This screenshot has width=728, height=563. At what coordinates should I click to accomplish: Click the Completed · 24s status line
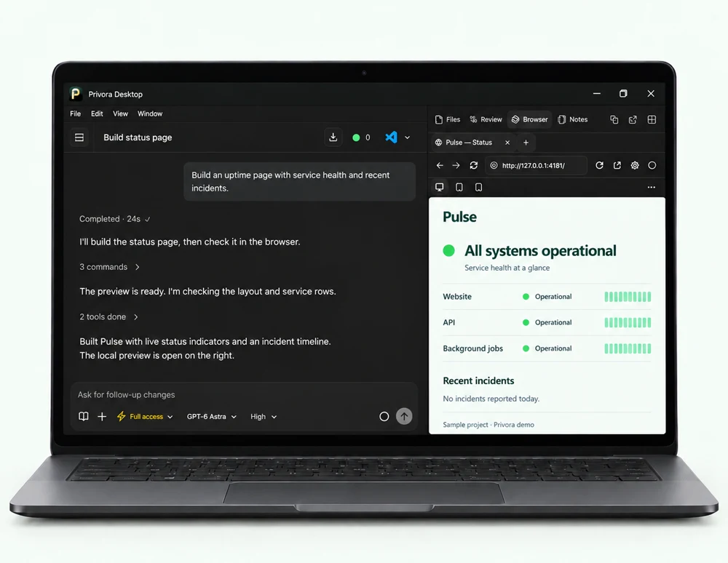(114, 219)
